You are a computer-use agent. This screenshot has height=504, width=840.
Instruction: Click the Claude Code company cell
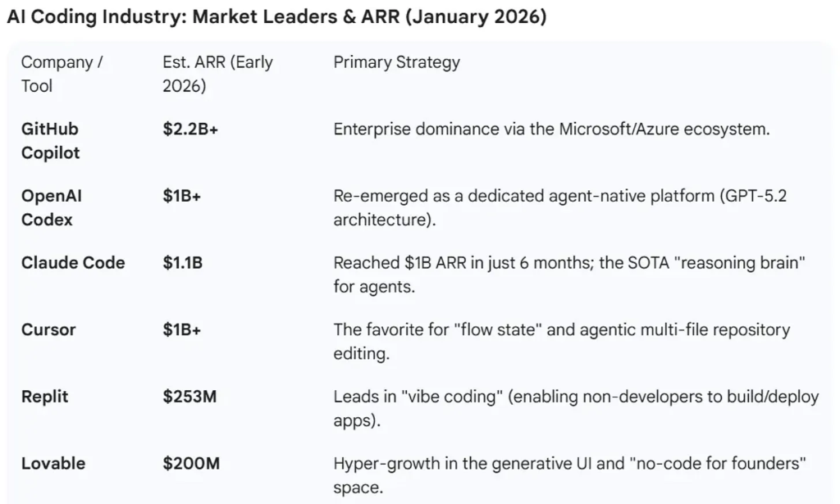(73, 263)
